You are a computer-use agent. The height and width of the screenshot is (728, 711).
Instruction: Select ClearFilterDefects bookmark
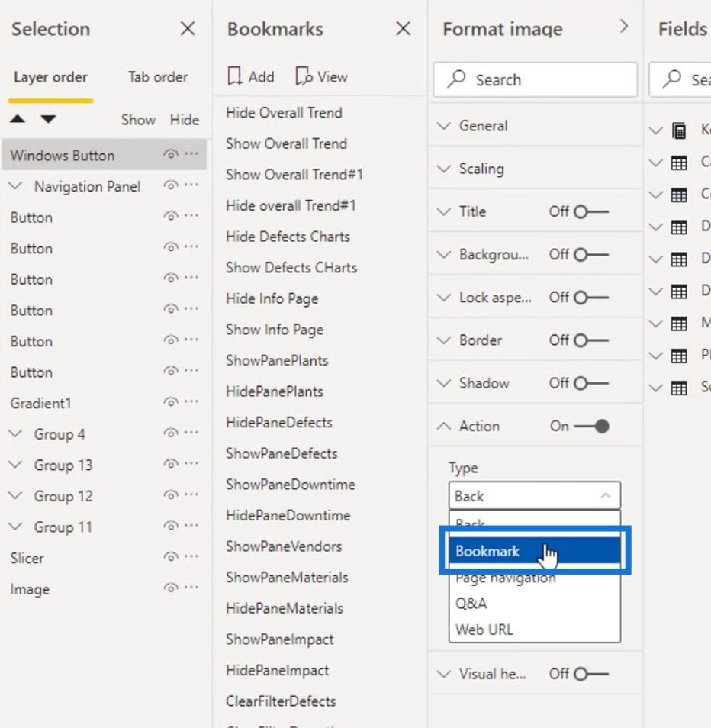click(281, 701)
